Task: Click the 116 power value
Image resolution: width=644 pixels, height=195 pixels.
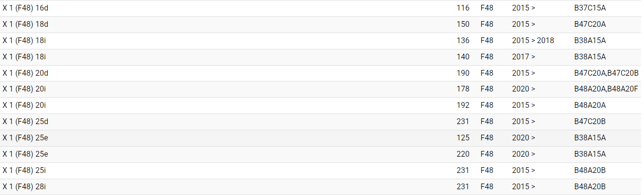Action: [463, 8]
